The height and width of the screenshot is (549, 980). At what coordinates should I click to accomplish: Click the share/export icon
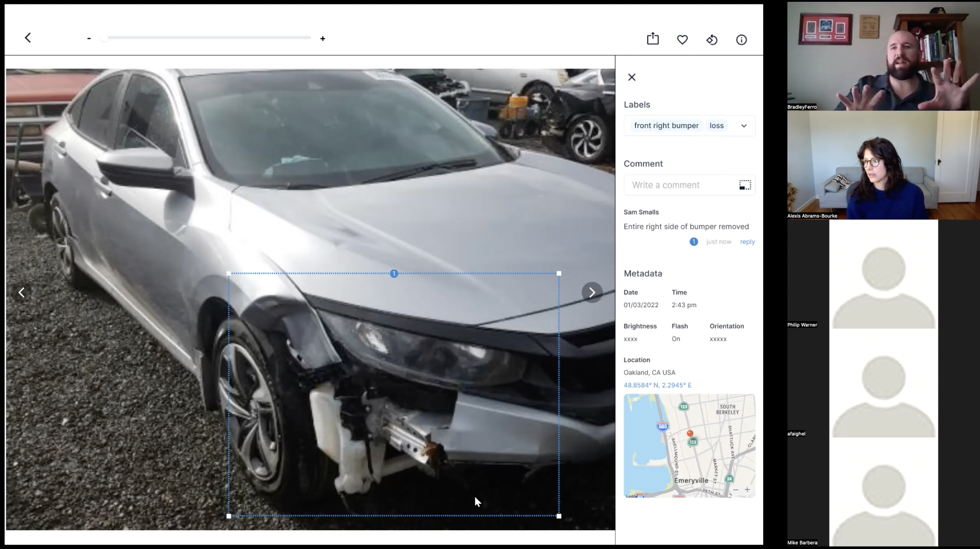(x=653, y=39)
